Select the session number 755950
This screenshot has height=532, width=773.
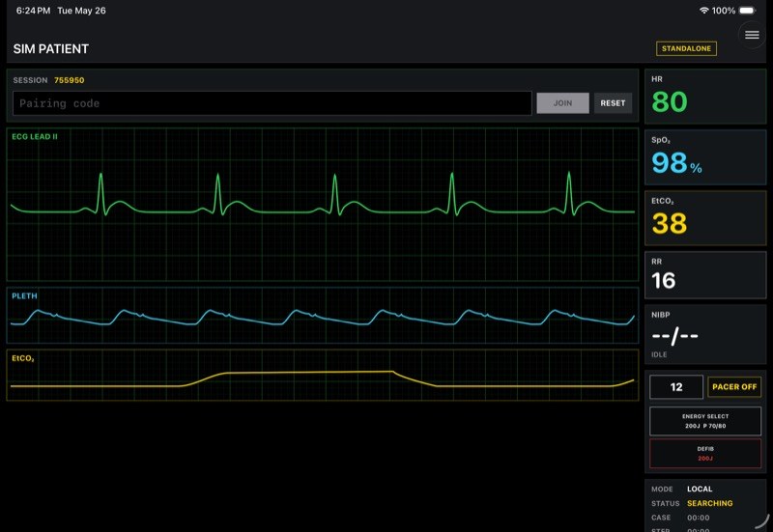(x=69, y=80)
